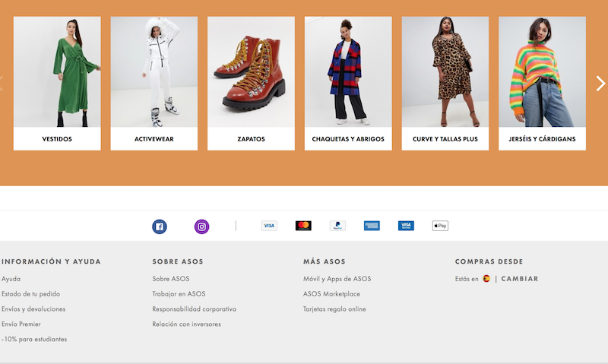Click the PayPal payment icon

click(x=337, y=226)
